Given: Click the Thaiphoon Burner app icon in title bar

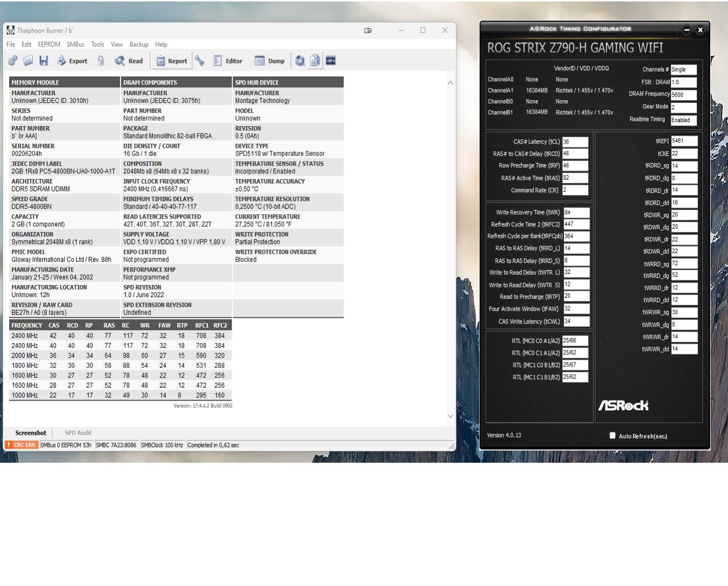Looking at the screenshot, I should click(11, 30).
